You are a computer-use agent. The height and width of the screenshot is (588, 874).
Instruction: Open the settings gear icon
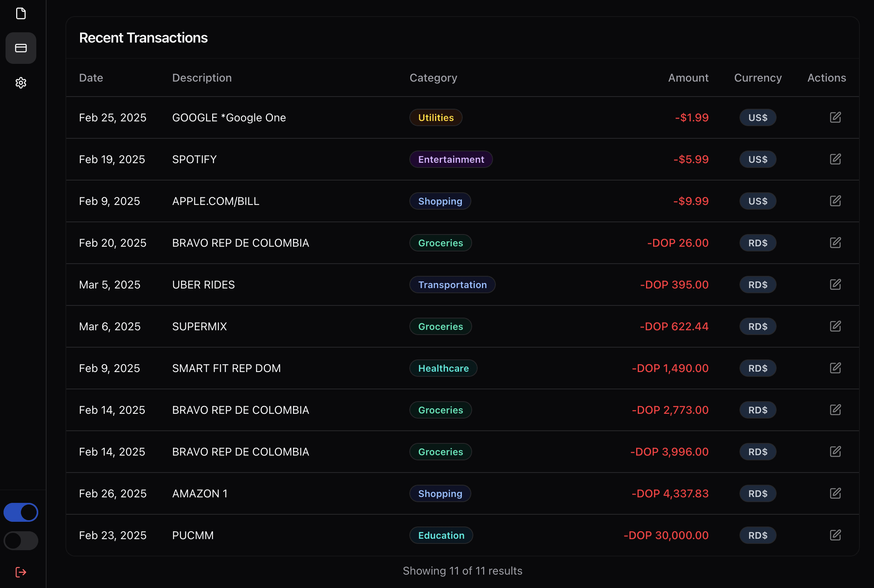(21, 83)
